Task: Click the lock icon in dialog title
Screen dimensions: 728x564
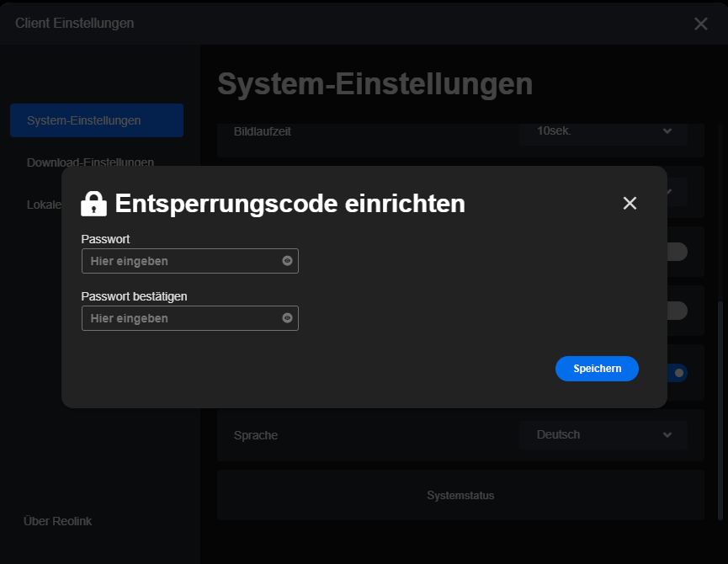Action: (93, 204)
